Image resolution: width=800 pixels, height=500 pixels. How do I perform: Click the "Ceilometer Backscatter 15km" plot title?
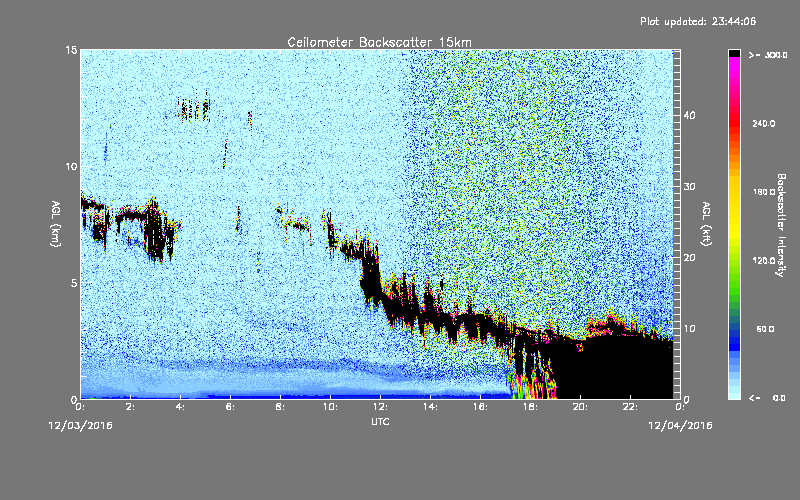[379, 42]
